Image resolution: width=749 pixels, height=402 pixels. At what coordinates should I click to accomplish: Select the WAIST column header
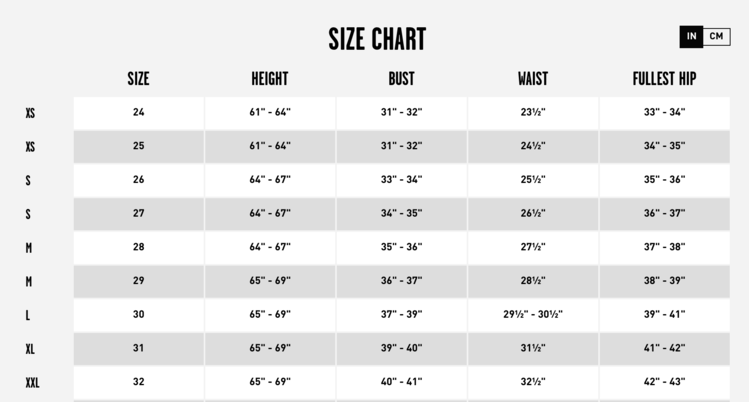click(x=533, y=78)
